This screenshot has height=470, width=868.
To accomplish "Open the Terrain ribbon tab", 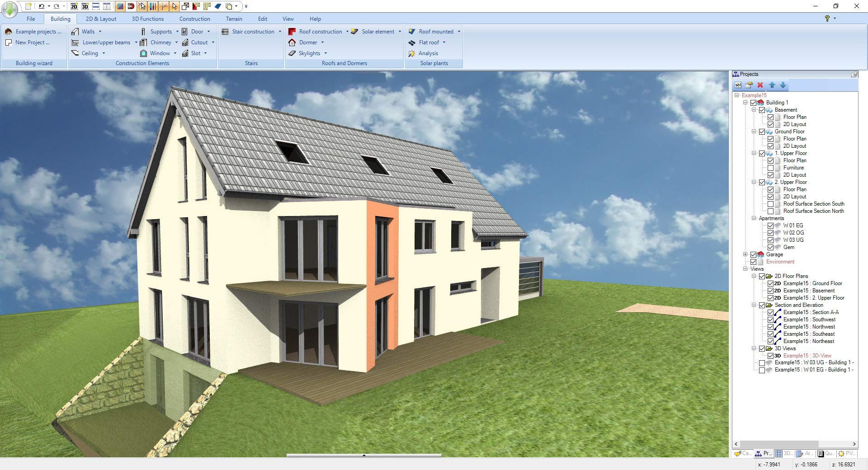I will [234, 19].
